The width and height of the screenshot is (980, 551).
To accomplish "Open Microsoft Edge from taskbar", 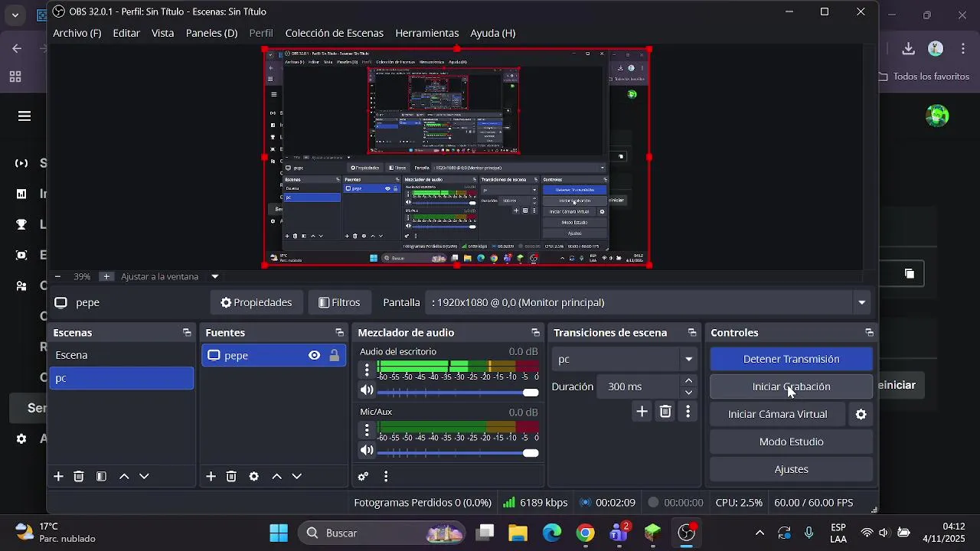I will (552, 533).
